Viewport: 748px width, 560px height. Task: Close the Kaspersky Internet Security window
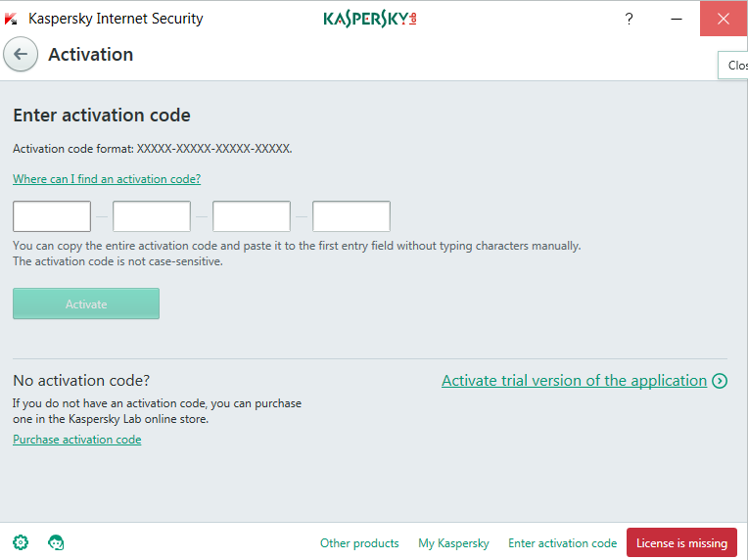[724, 19]
